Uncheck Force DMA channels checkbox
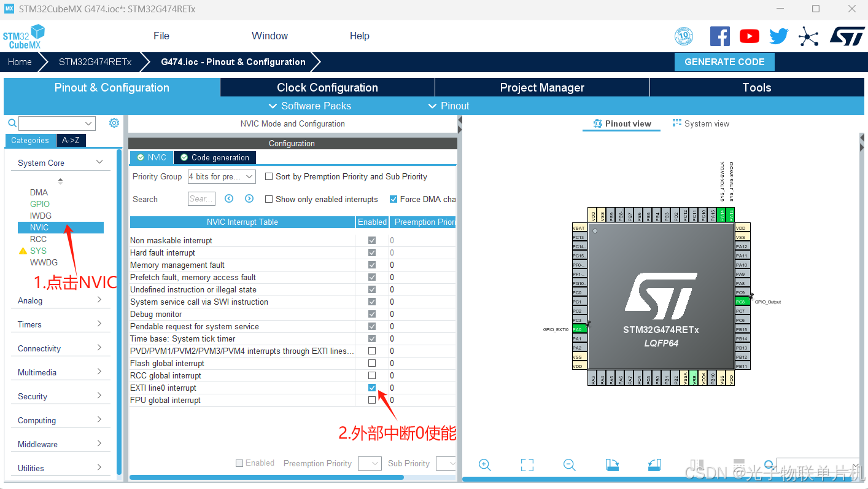This screenshot has height=489, width=868. [393, 199]
